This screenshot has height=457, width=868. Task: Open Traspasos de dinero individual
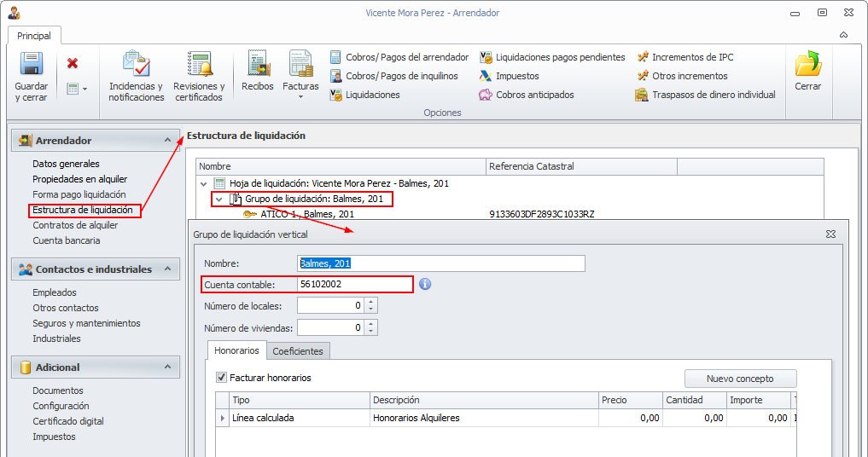pyautogui.click(x=705, y=95)
